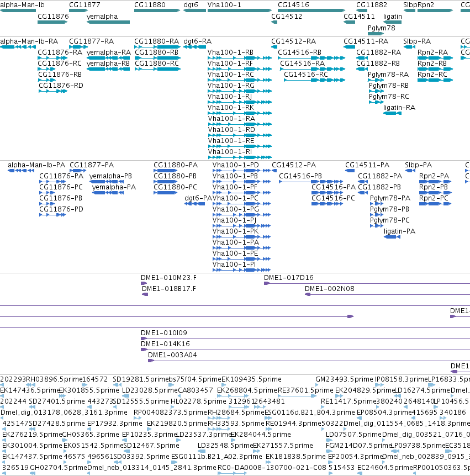
Task: Click the DME1-010I09 clone label
Action: coord(164,333)
